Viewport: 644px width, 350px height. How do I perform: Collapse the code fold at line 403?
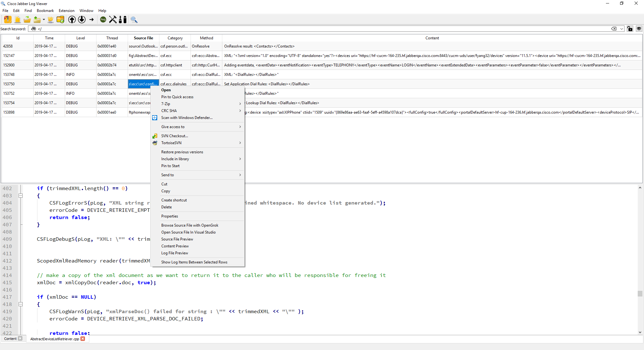(x=21, y=196)
